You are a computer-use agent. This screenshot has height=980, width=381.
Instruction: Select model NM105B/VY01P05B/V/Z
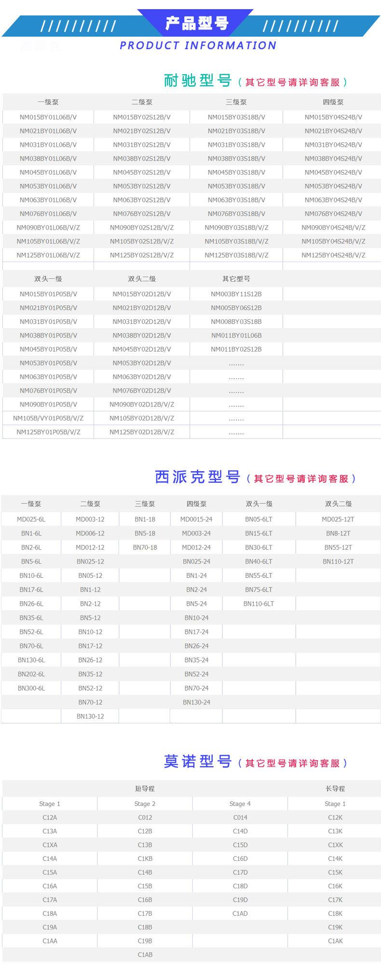[x=48, y=418]
